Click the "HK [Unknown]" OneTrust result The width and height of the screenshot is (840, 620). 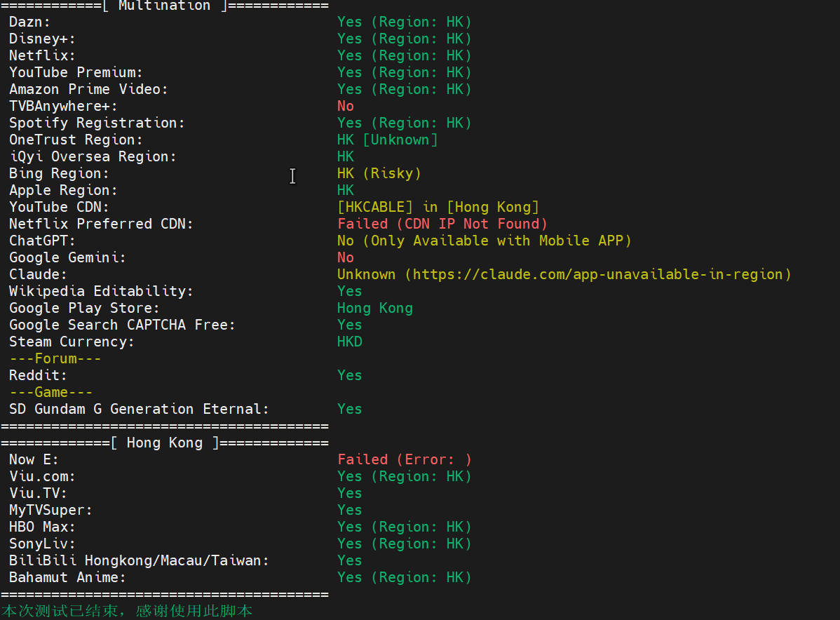click(x=387, y=140)
